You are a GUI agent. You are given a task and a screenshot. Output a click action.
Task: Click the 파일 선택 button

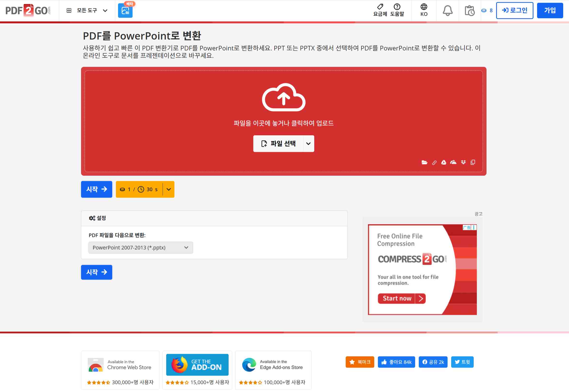[278, 144]
